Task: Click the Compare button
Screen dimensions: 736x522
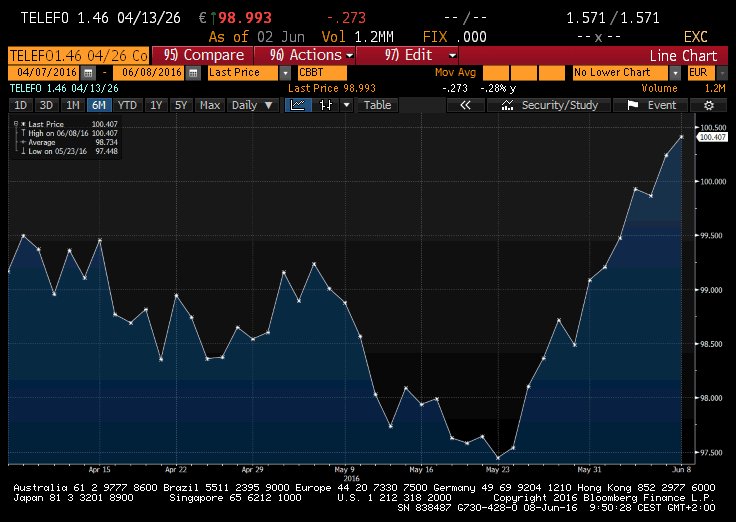Action: tap(204, 55)
